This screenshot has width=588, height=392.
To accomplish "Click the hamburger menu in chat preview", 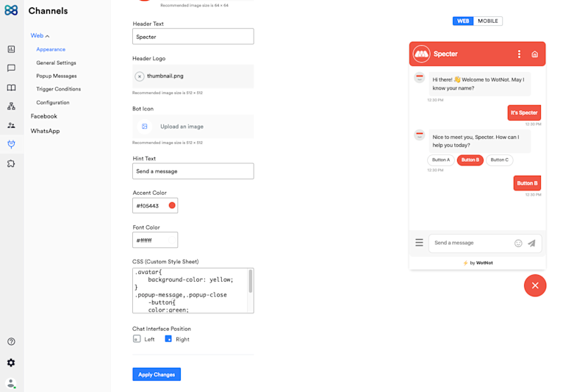I will [419, 243].
